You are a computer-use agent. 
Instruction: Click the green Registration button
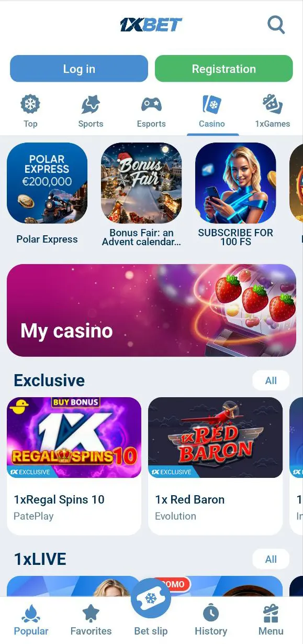click(224, 69)
